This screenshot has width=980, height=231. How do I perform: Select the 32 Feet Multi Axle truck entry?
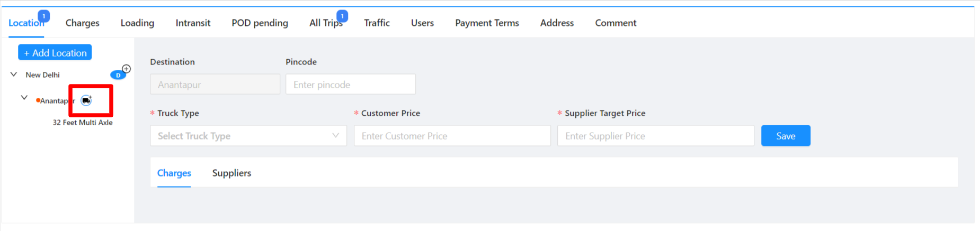pyautogui.click(x=83, y=123)
